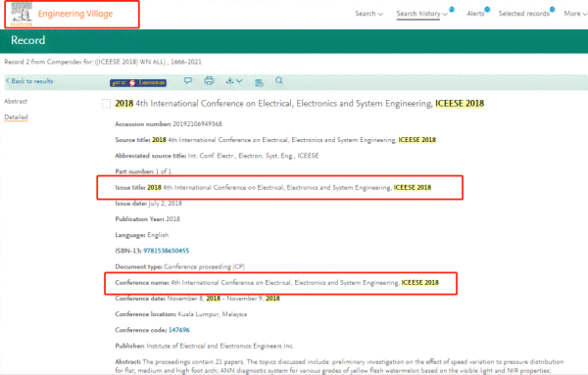Go back to results
This screenshot has height=375, width=588.
29,81
